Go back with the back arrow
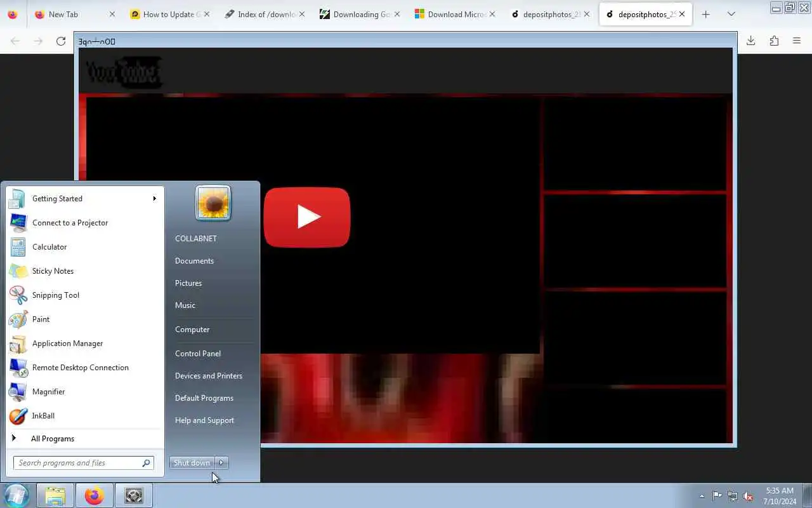 pyautogui.click(x=15, y=41)
